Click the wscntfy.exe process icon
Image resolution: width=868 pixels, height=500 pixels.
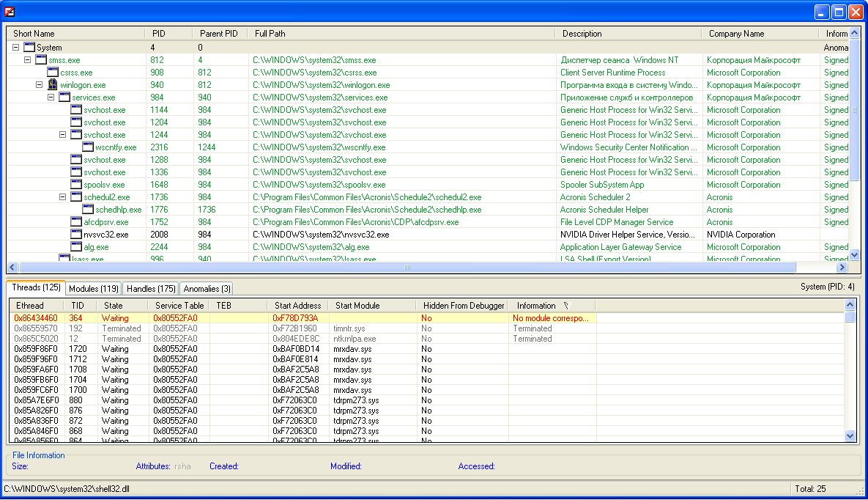pyautogui.click(x=88, y=147)
